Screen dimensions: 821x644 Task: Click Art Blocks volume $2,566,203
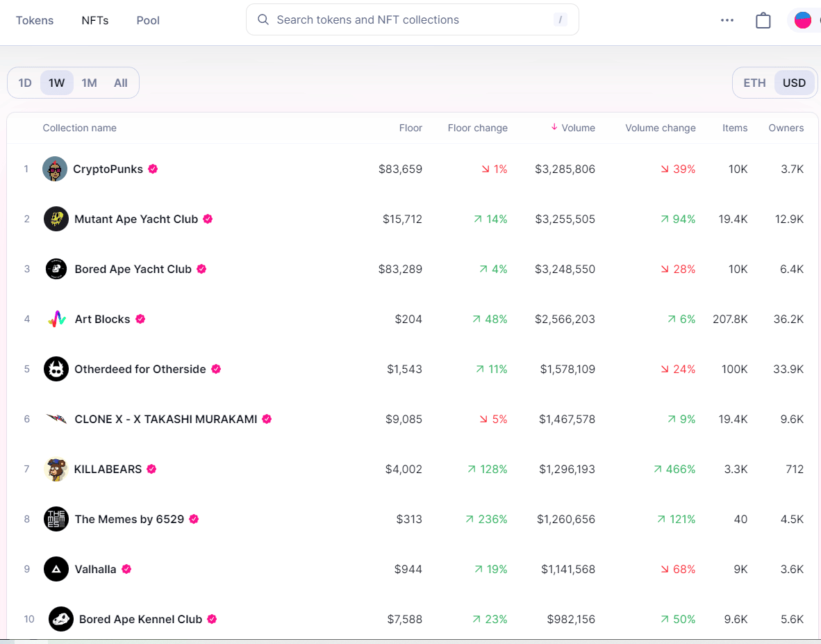565,319
